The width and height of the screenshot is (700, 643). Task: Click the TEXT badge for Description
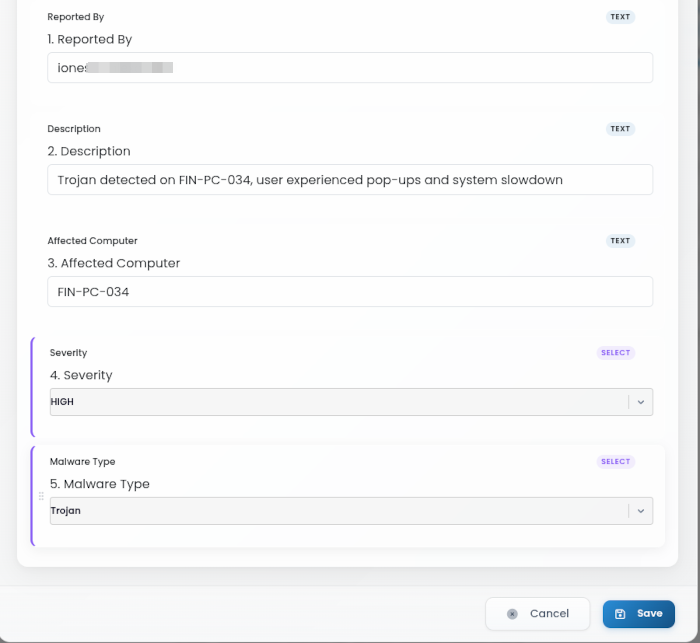tap(620, 129)
